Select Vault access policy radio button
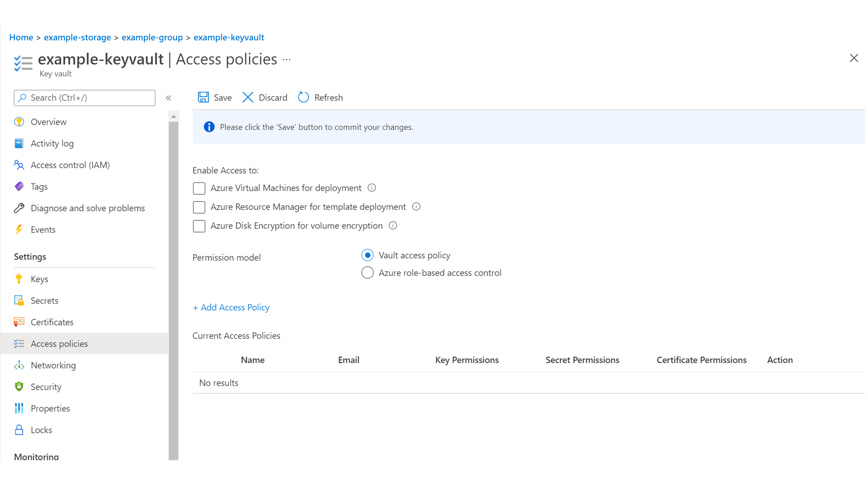Image resolution: width=868 pixels, height=483 pixels. tap(367, 255)
